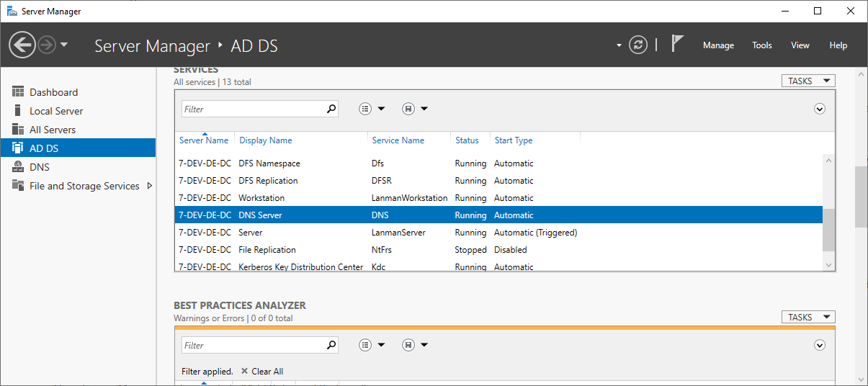Open the Services TASKS dropdown
Screen dimensions: 868x386
point(808,81)
